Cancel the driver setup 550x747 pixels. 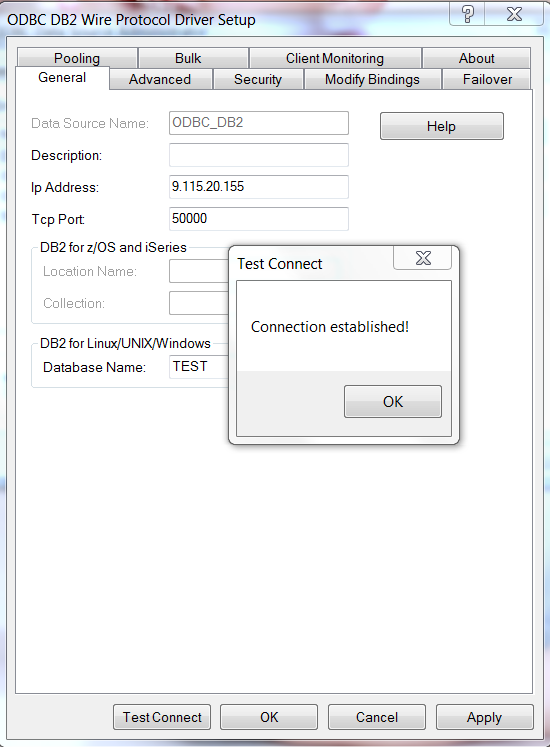pos(377,717)
